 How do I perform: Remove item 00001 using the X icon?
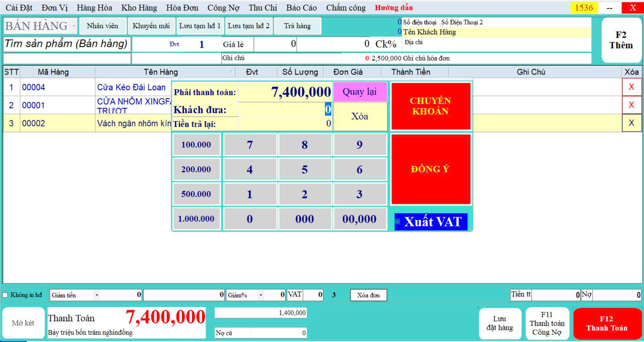click(631, 105)
